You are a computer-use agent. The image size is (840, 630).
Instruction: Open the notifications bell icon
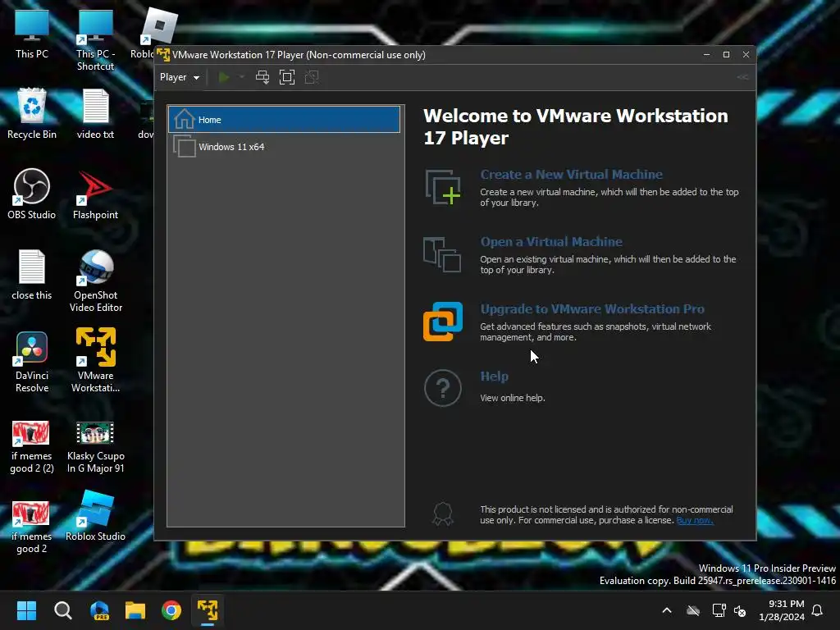point(818,610)
